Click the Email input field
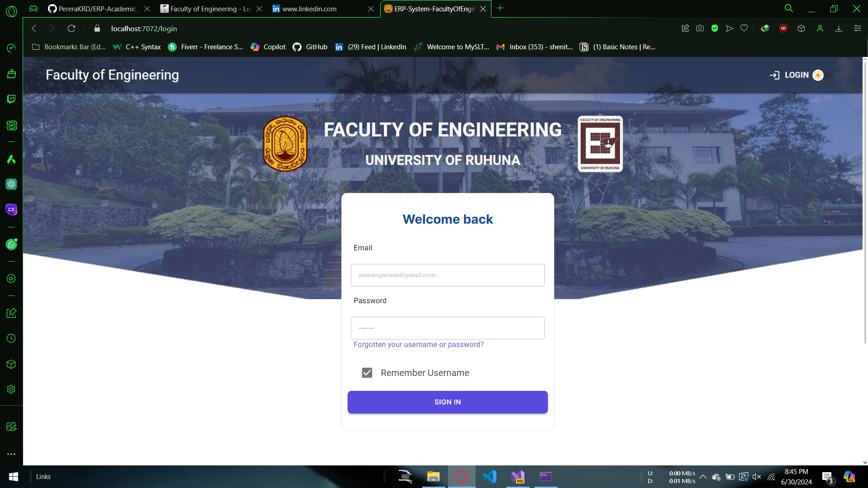This screenshot has height=488, width=868. coord(448,275)
